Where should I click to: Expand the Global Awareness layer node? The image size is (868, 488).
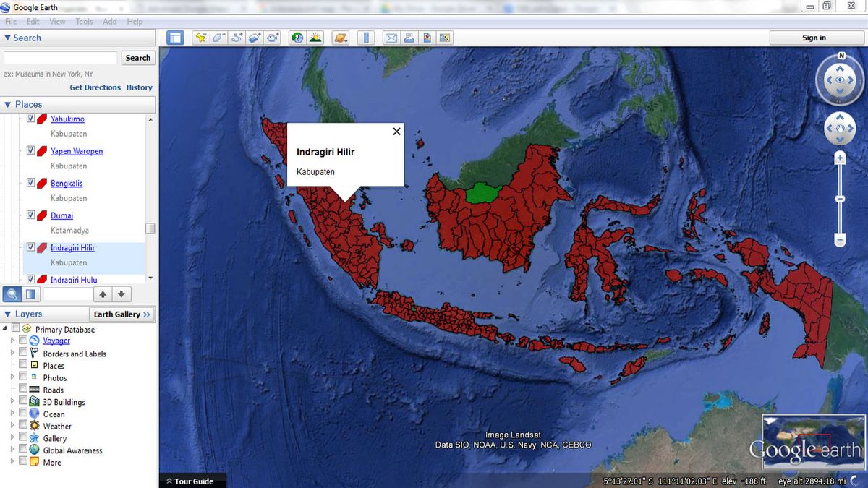pos(12,450)
